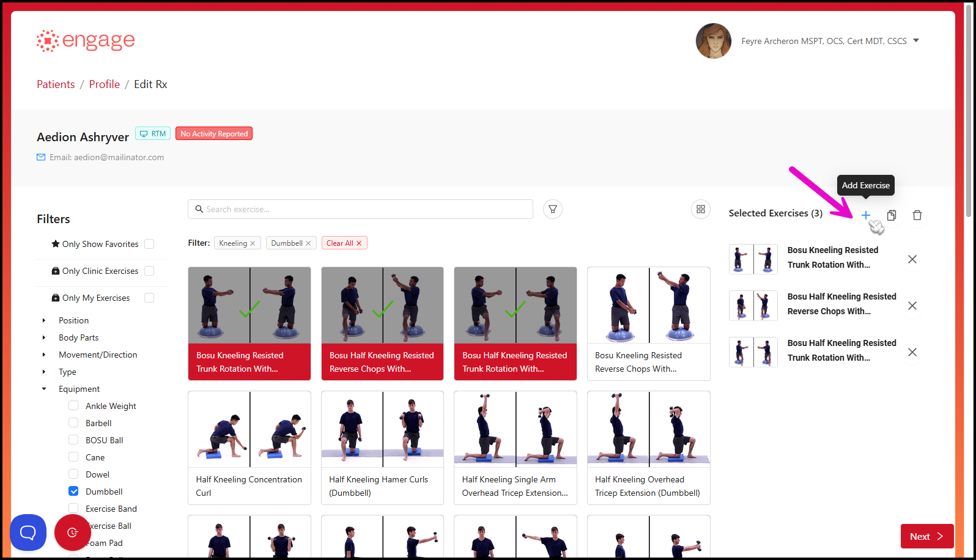Expand the Feyre Archeron account dropdown
Viewport: 976px width, 560px height.
tap(916, 41)
